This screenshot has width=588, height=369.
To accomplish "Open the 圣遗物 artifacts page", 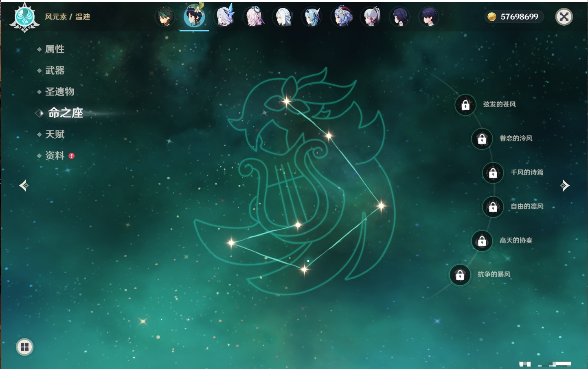I will [59, 92].
